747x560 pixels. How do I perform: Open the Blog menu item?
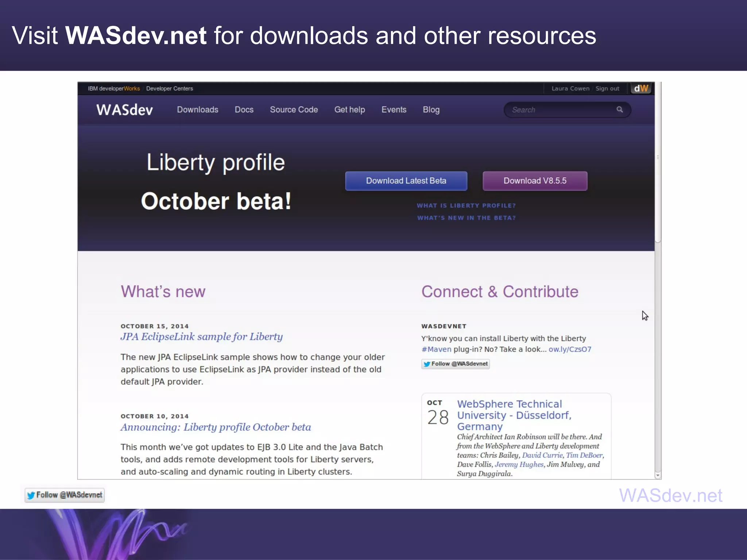(x=431, y=109)
